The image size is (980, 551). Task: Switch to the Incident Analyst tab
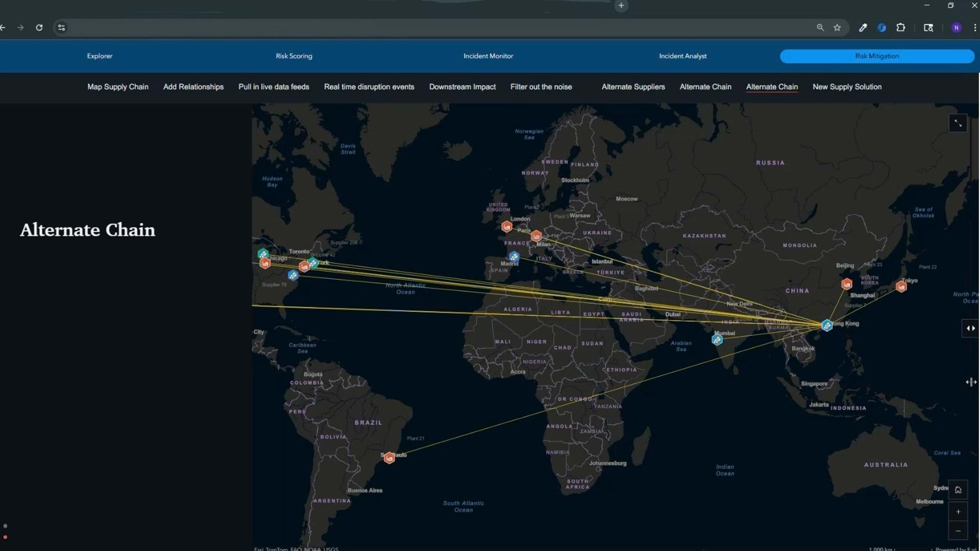click(x=683, y=56)
